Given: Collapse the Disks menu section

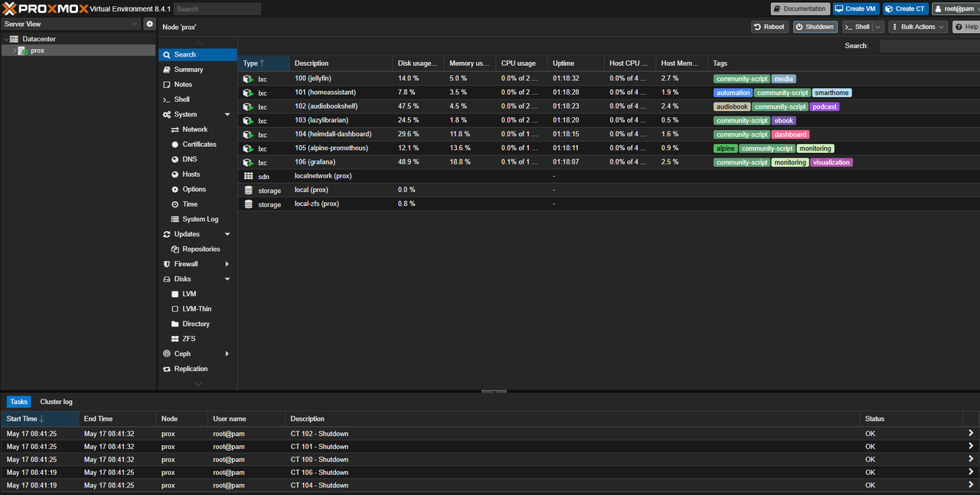Looking at the screenshot, I should click(227, 279).
